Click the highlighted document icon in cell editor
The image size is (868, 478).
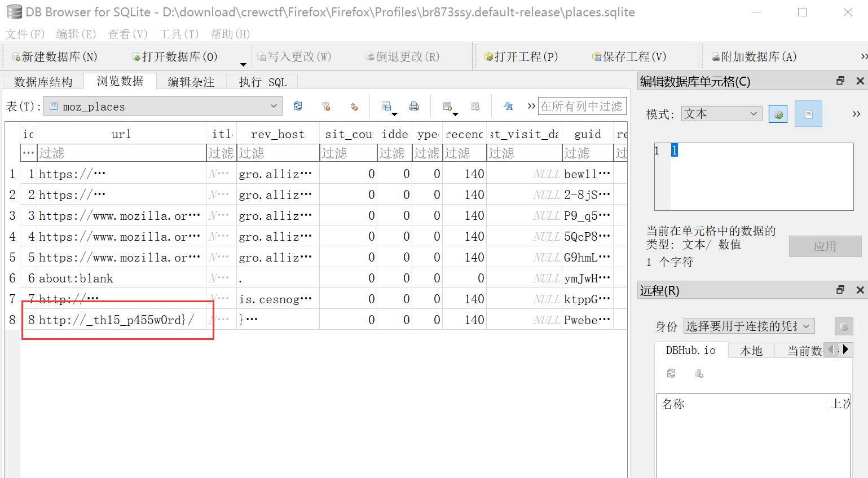coord(808,114)
